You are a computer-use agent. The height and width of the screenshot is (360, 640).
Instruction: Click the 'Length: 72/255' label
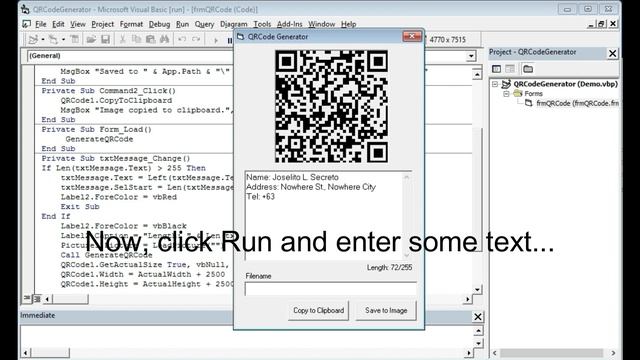pos(389,268)
